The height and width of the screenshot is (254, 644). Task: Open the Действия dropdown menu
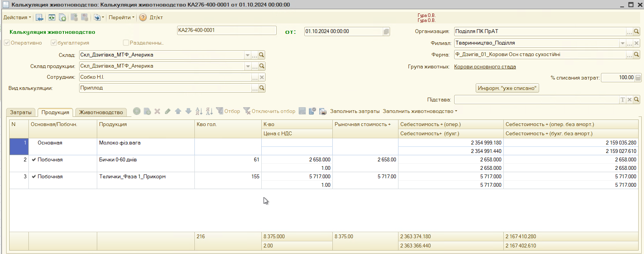pyautogui.click(x=17, y=18)
